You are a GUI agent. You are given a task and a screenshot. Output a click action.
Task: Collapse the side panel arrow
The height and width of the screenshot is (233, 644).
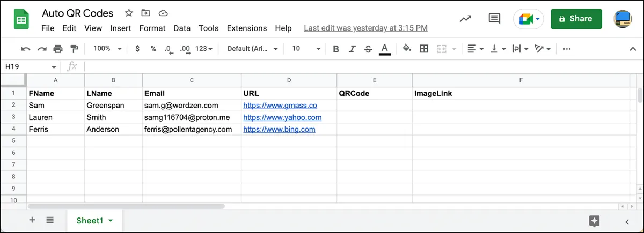click(x=627, y=221)
